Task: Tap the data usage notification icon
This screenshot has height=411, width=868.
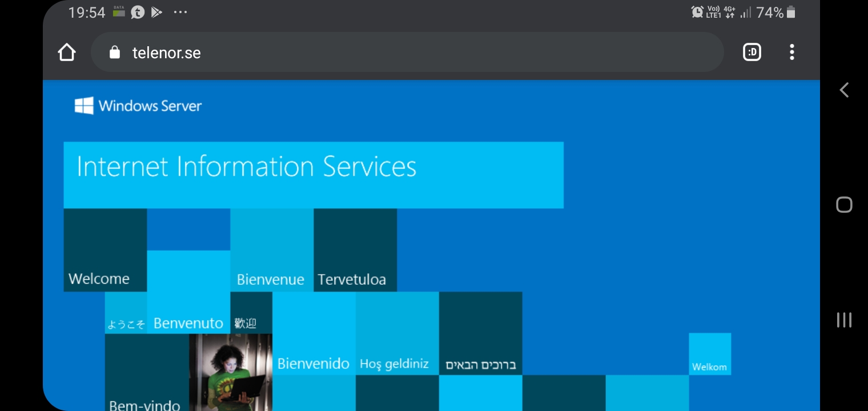Action: tap(119, 11)
